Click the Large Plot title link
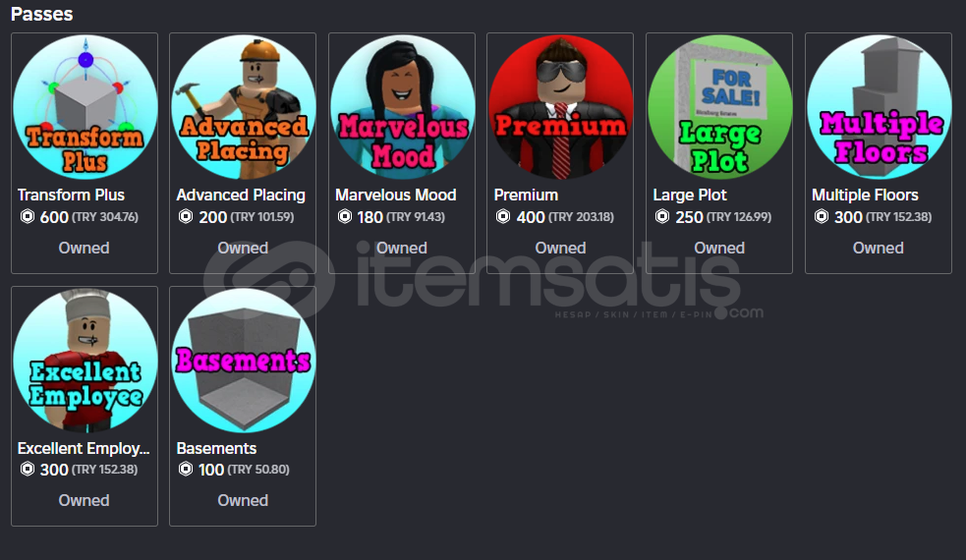 (x=690, y=195)
